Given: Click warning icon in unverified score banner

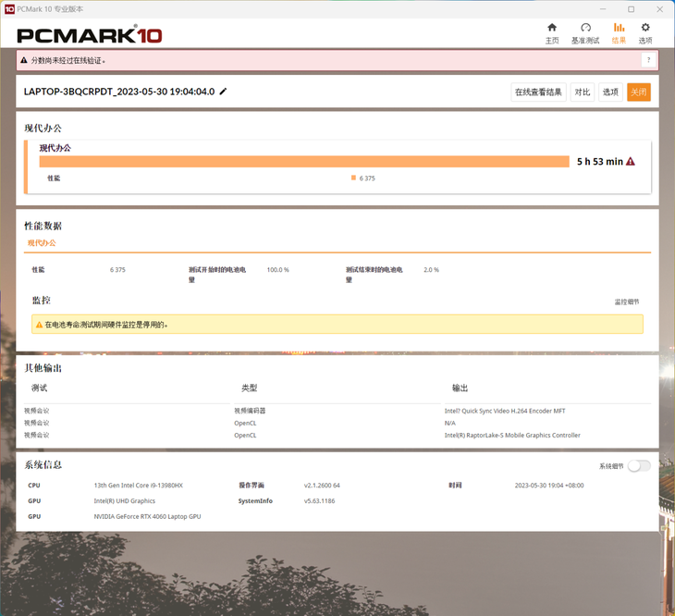Looking at the screenshot, I should [x=24, y=60].
